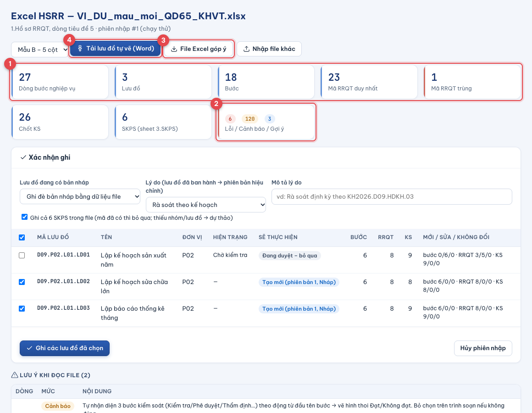
Task: Click the orange warning count badge 120
Action: tap(249, 119)
